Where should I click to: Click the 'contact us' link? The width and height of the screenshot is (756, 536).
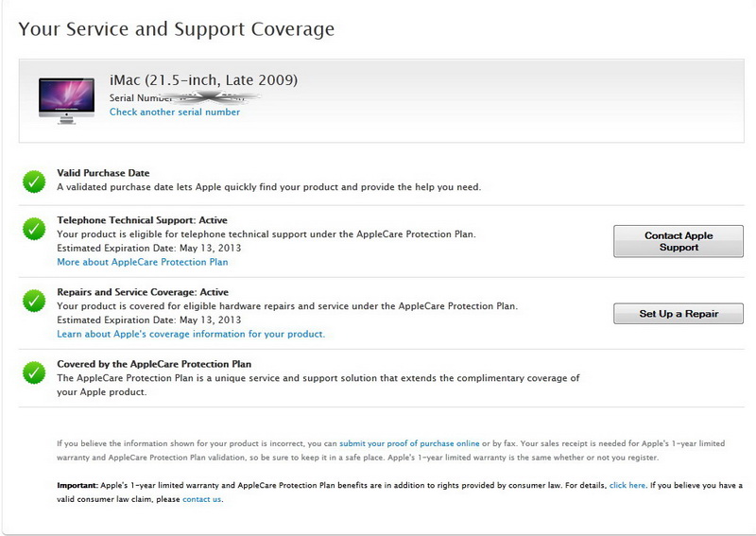202,499
